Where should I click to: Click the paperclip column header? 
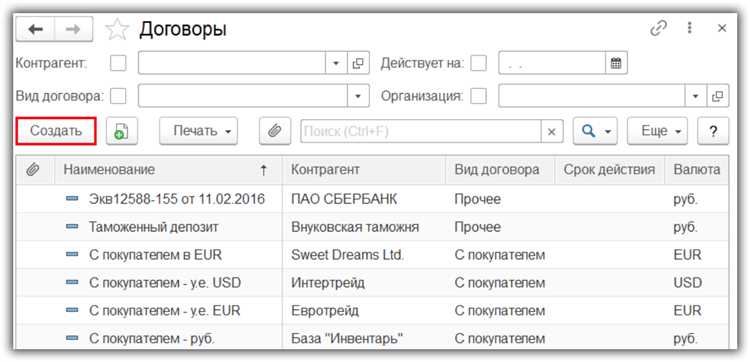(33, 169)
